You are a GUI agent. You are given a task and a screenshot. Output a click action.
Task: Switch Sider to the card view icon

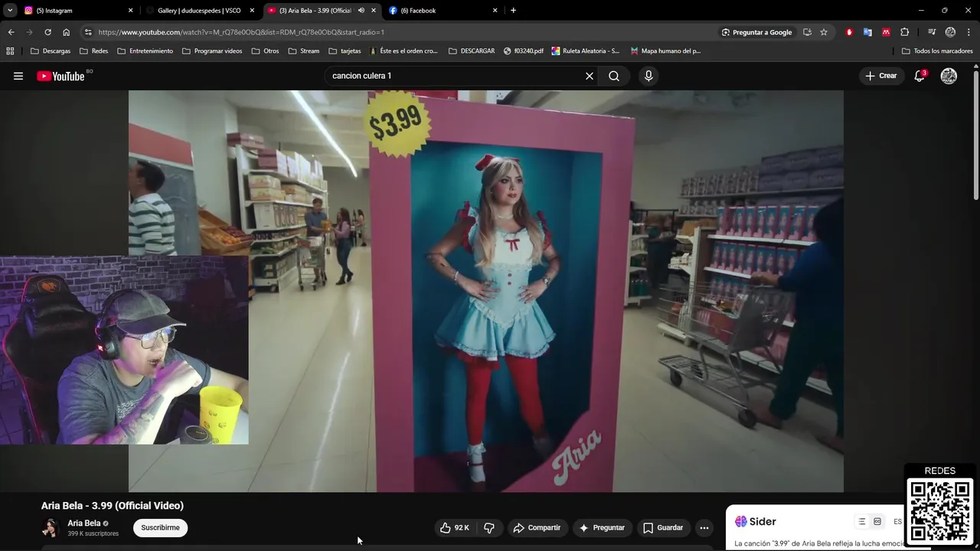click(x=877, y=522)
